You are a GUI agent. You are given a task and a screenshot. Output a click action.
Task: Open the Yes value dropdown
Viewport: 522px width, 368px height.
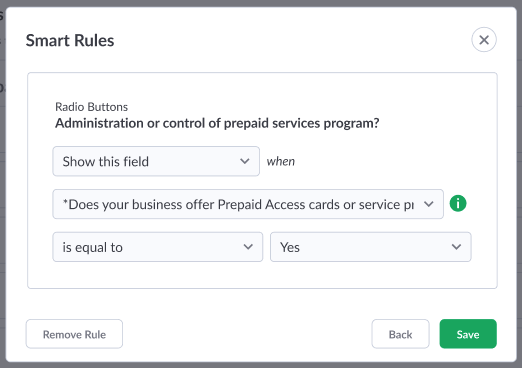[x=371, y=247]
